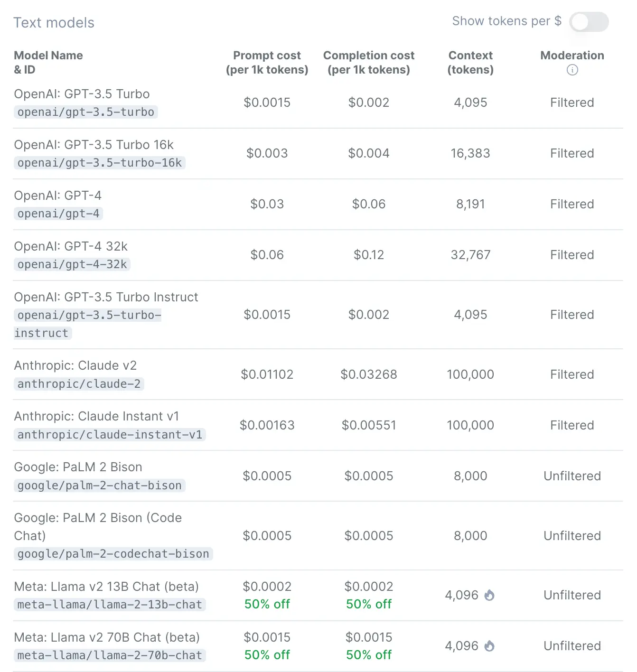Click the anthropic/claude-2 model ID
This screenshot has height=672, width=637.
tap(79, 384)
